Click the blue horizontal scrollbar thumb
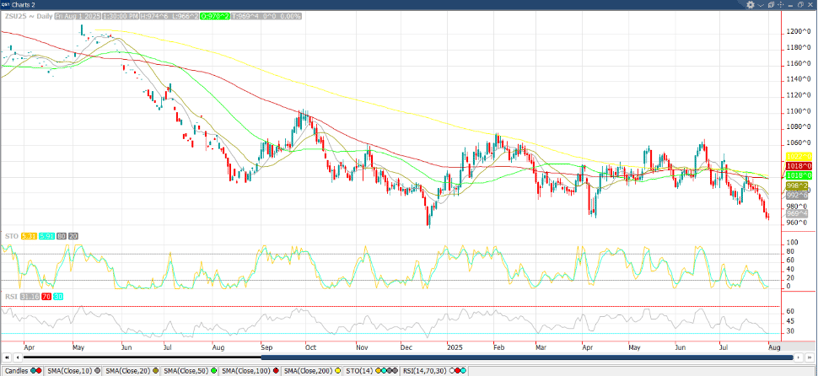Screen dimensions: 818x376 click(527, 358)
